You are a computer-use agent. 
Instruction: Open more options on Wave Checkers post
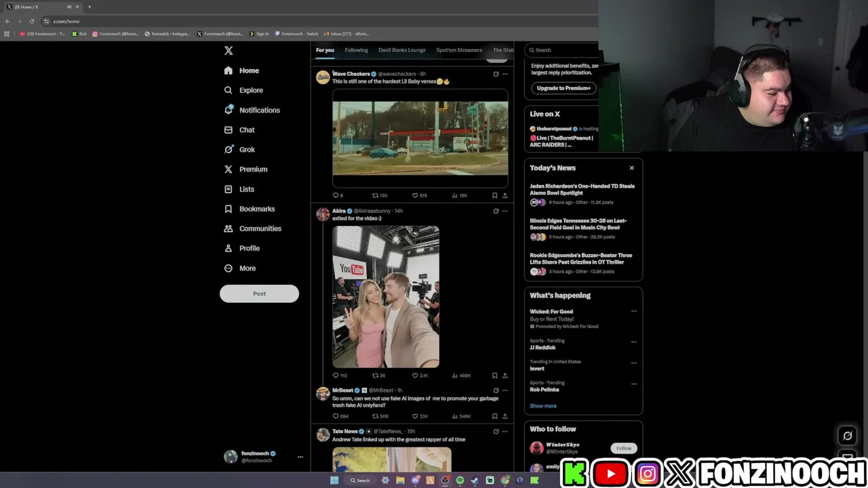pos(505,74)
